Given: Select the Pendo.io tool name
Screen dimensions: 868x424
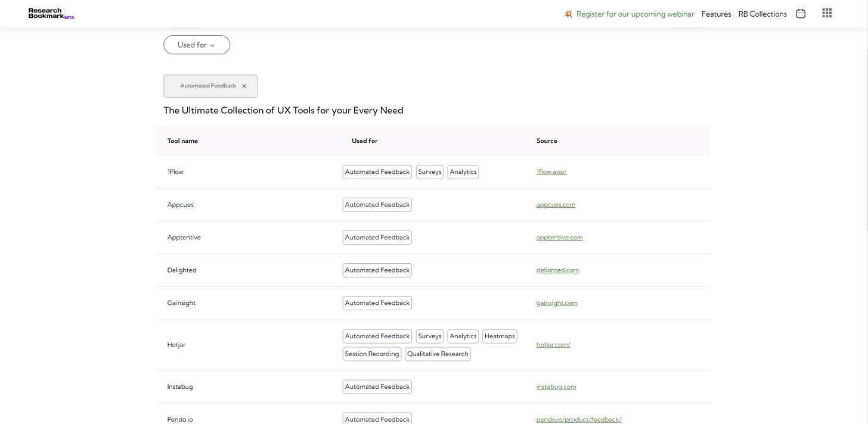Looking at the screenshot, I should pos(180,419).
